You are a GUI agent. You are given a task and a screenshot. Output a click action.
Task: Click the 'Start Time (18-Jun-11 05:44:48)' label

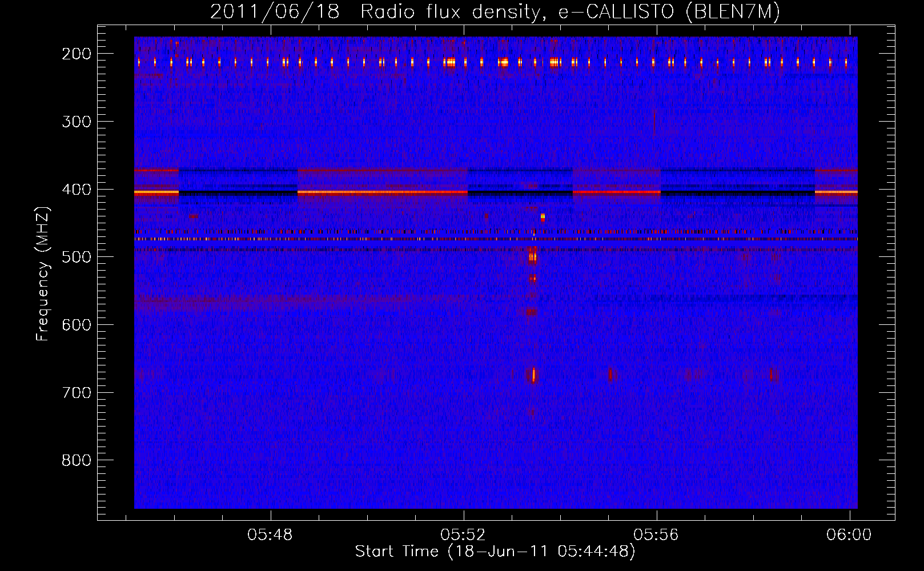pyautogui.click(x=495, y=552)
